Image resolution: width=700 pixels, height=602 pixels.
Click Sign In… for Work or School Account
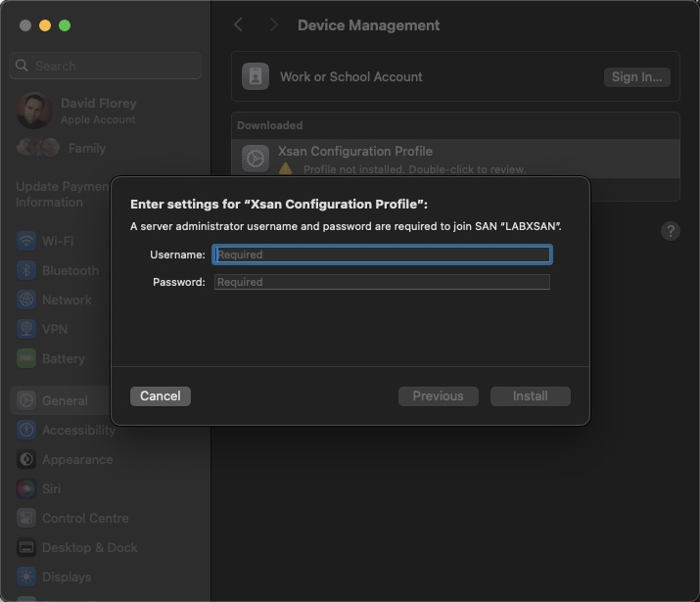tap(636, 77)
